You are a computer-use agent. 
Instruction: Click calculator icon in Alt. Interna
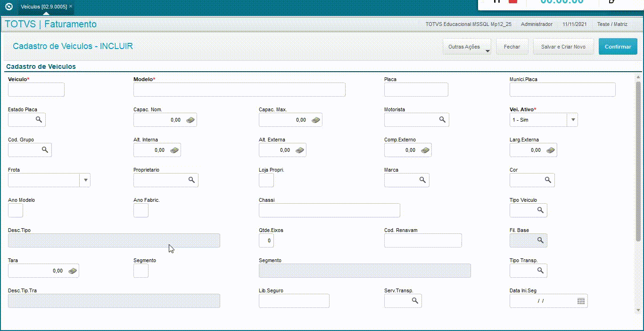pos(174,150)
